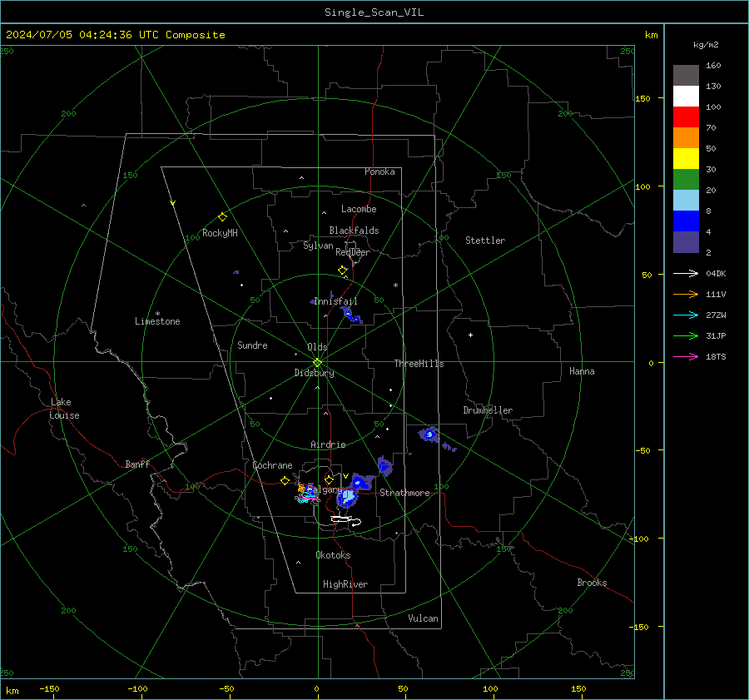Viewport: 749px width, 700px height.
Task: Select the Lake Louise label
Action: coord(64,409)
